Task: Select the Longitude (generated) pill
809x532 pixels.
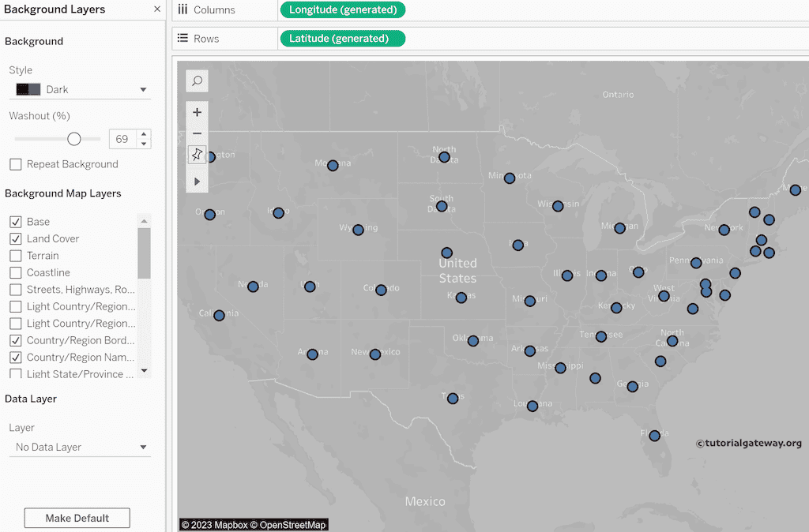Action: pyautogui.click(x=342, y=10)
